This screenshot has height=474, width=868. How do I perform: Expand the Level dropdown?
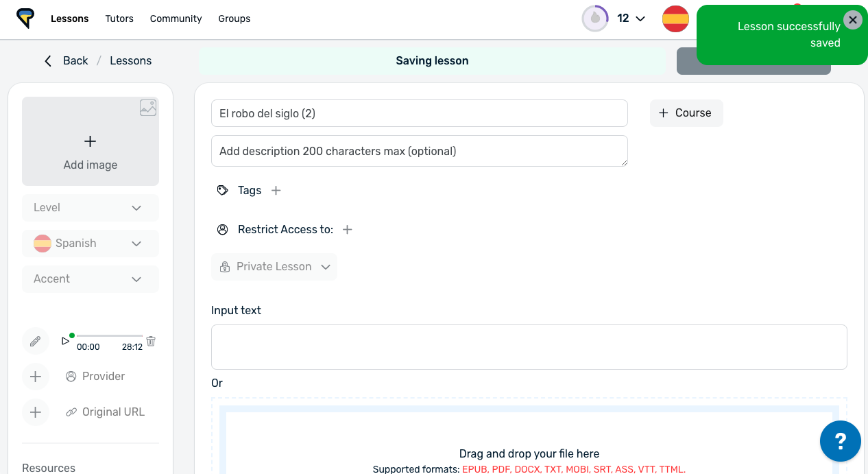pos(91,208)
